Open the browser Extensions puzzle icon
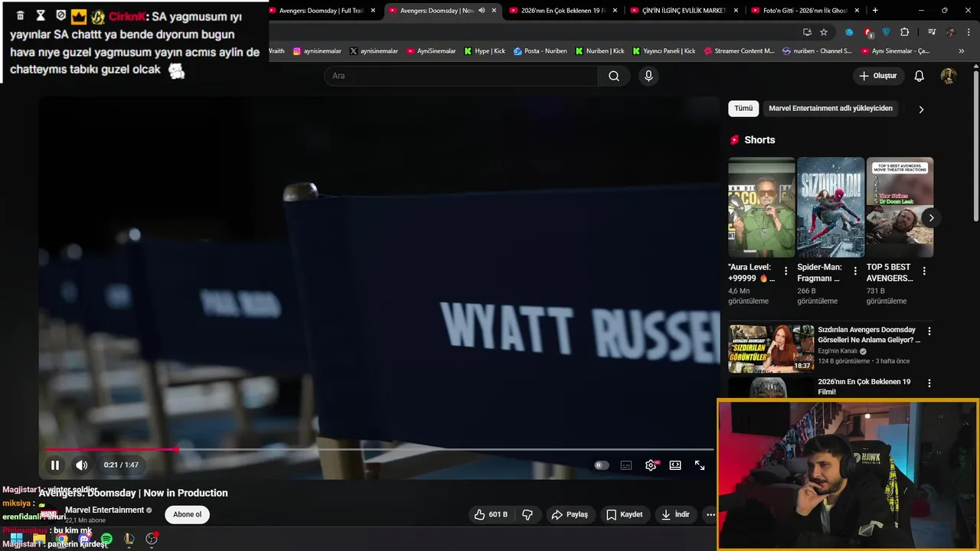 [905, 32]
